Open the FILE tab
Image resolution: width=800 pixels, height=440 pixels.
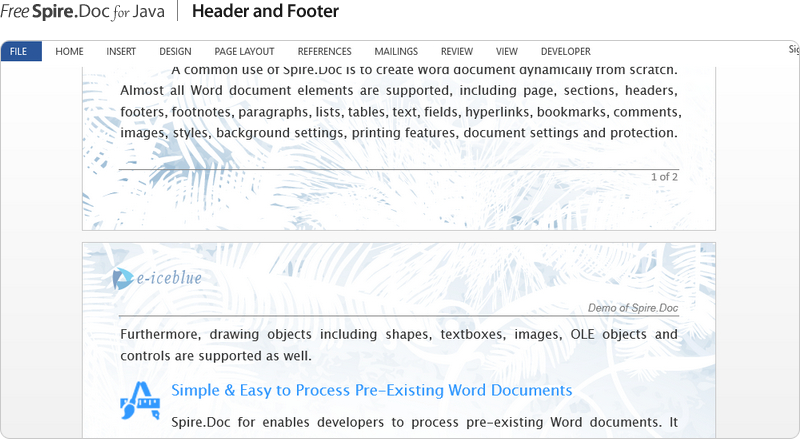21,51
